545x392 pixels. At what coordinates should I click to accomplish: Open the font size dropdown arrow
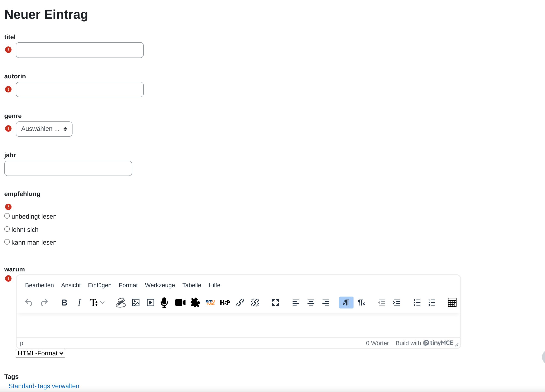point(103,303)
